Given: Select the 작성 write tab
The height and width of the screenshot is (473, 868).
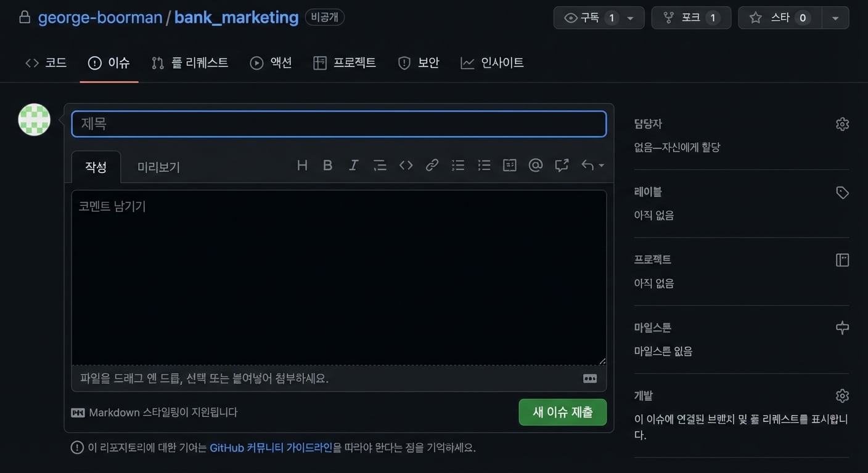Looking at the screenshot, I should (x=96, y=167).
